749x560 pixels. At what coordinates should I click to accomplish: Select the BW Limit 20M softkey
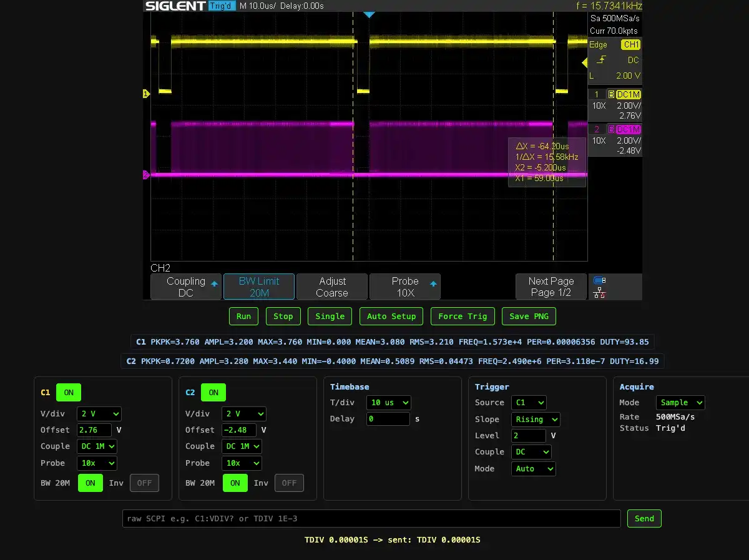point(259,287)
